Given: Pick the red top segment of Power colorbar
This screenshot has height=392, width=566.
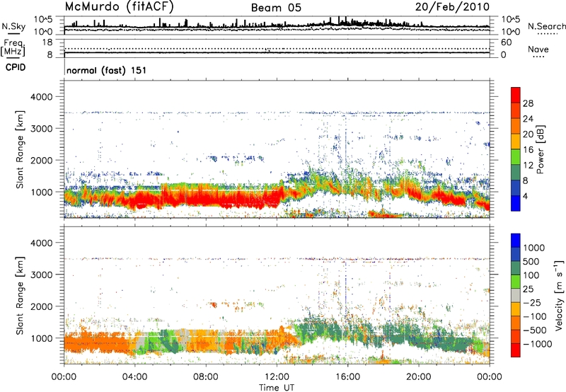Looking at the screenshot, I should (516, 95).
